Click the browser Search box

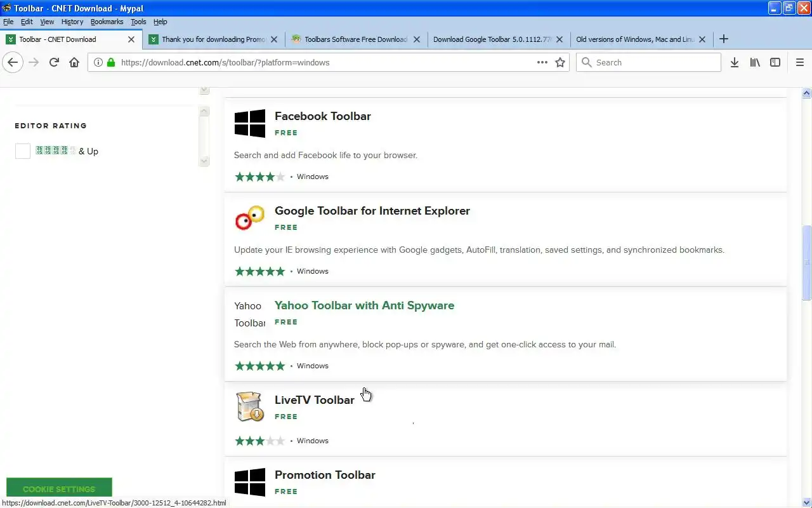coord(648,62)
